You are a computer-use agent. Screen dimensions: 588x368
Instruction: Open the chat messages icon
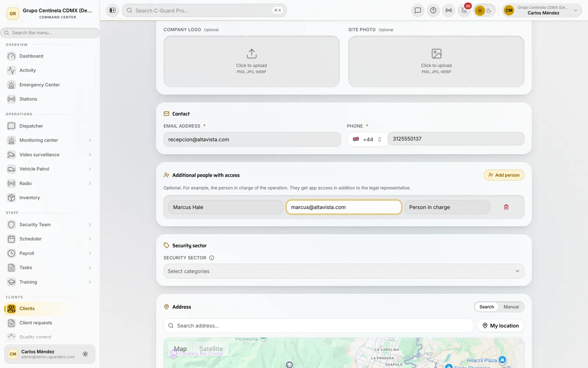pyautogui.click(x=418, y=10)
